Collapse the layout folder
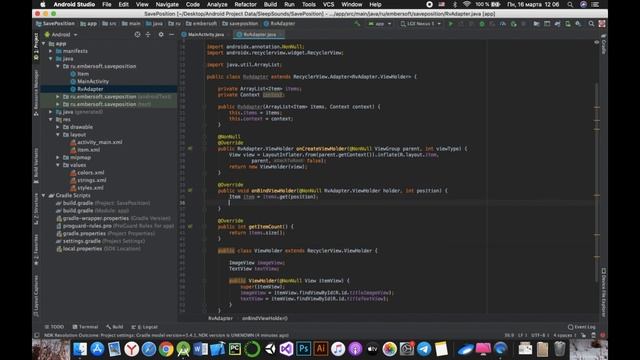The height and width of the screenshot is (360, 640). coord(58,134)
